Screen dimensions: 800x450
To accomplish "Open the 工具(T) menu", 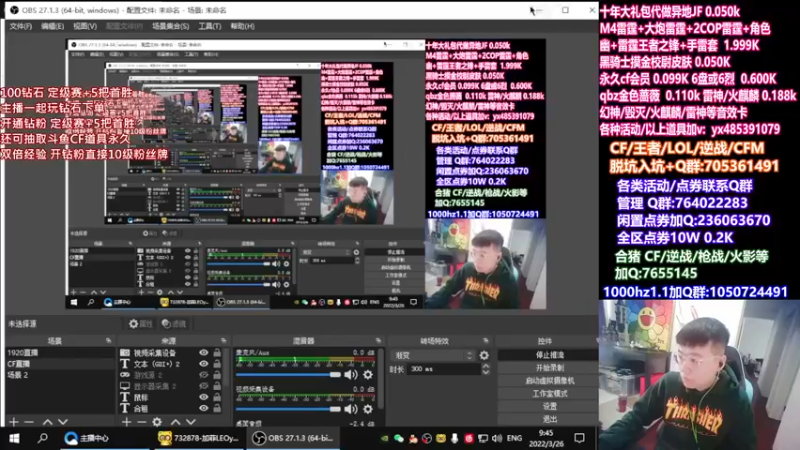I will (x=210, y=26).
